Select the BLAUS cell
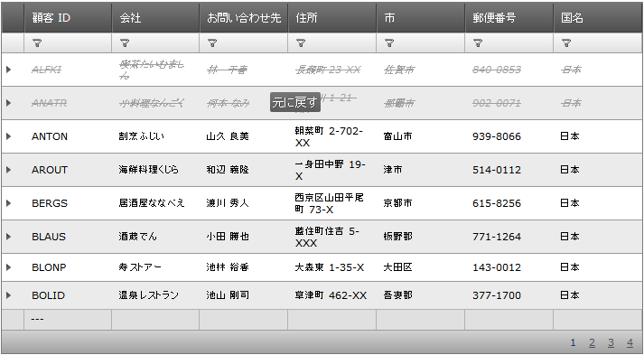Viewport: 644px width, 355px height. tap(68, 237)
